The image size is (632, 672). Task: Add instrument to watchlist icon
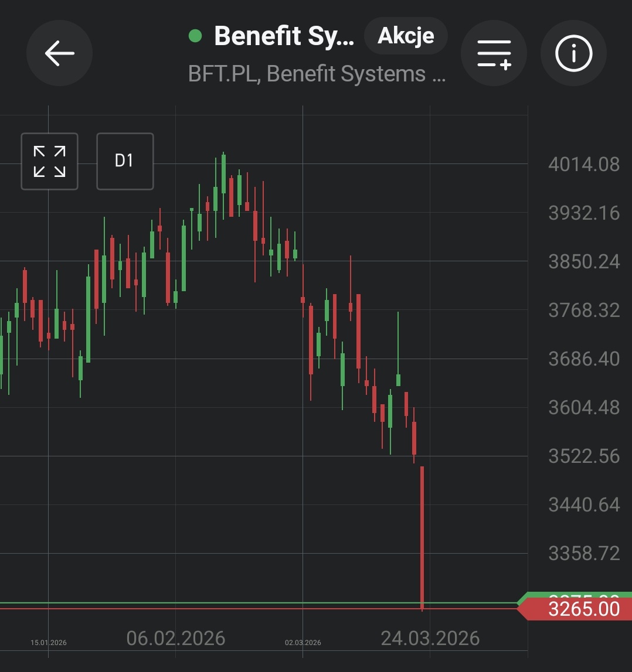click(x=494, y=53)
